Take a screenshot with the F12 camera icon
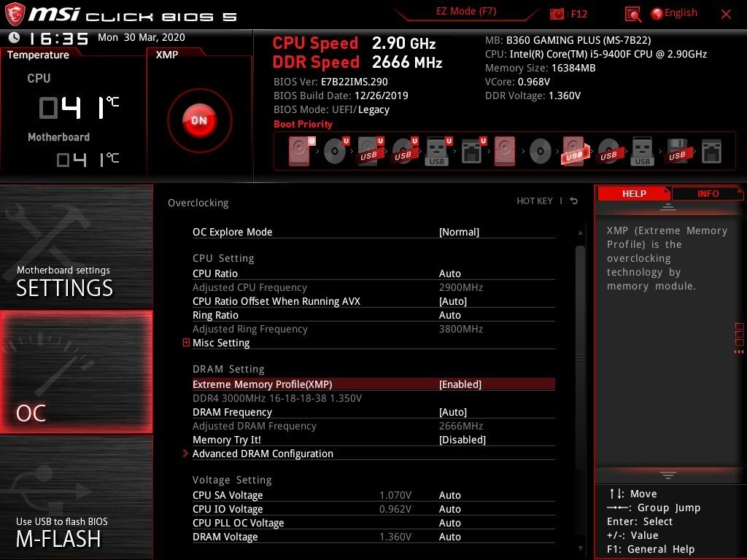The height and width of the screenshot is (560, 747). pyautogui.click(x=557, y=14)
